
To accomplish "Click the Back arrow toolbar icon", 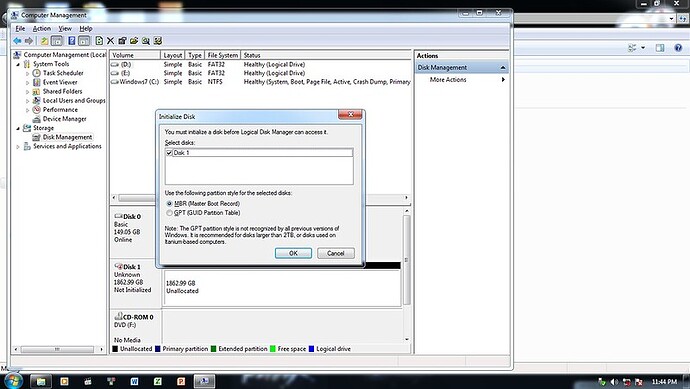I will tap(17, 41).
